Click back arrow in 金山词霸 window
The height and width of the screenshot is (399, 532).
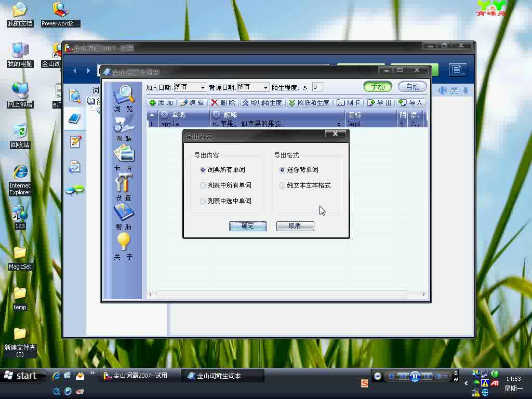pyautogui.click(x=75, y=71)
